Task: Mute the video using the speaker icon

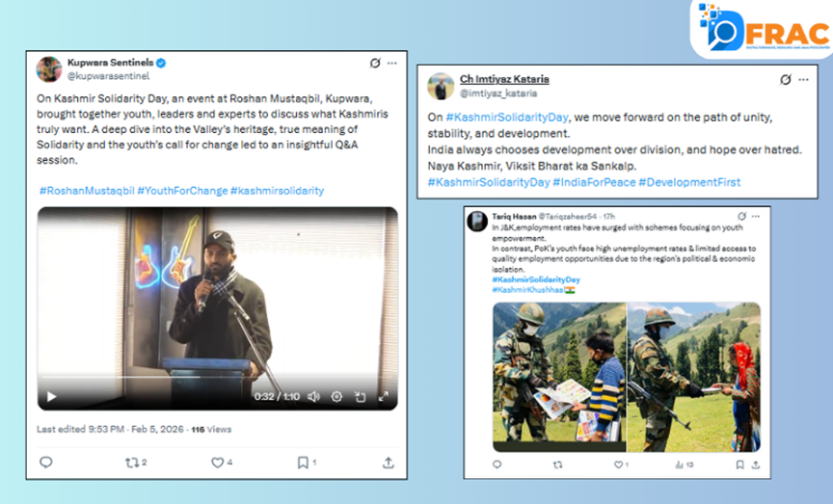Action: [312, 396]
